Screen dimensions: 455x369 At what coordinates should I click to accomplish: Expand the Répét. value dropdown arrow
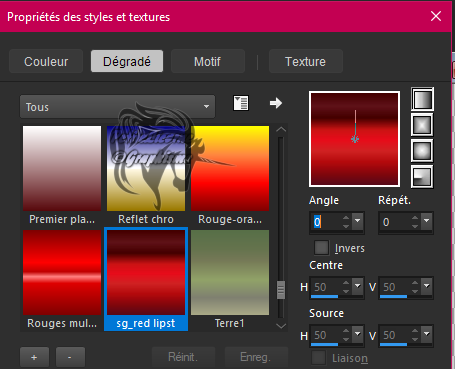pos(427,221)
